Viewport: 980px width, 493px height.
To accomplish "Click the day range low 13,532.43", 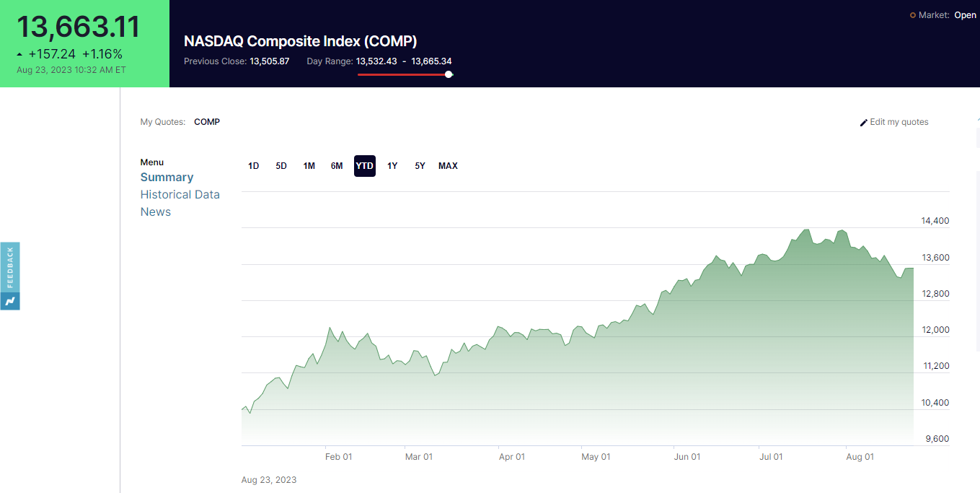I will pyautogui.click(x=376, y=61).
